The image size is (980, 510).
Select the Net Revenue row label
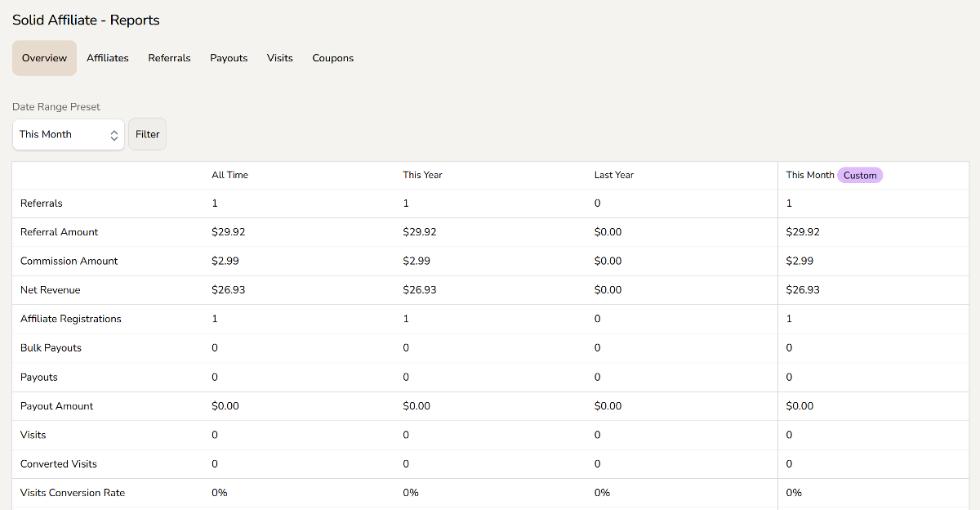[x=50, y=290]
